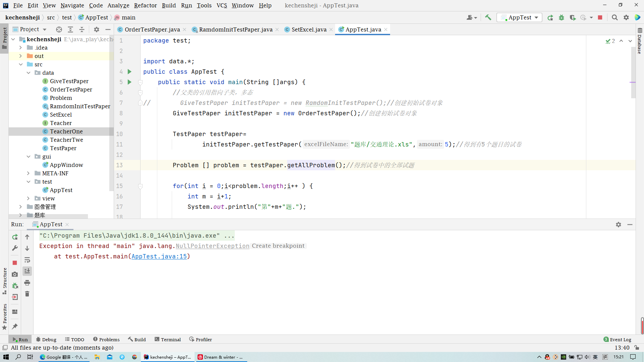Open the AppTest run configuration dropdown

coord(520,17)
